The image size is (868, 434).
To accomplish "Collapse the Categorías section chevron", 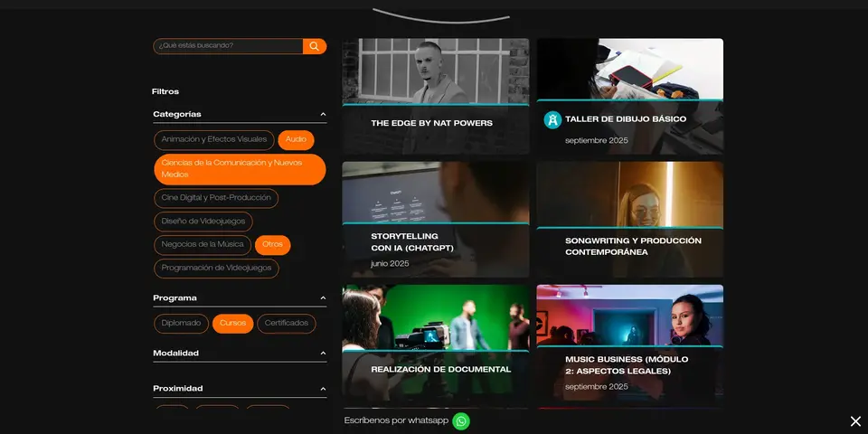I will pyautogui.click(x=323, y=115).
